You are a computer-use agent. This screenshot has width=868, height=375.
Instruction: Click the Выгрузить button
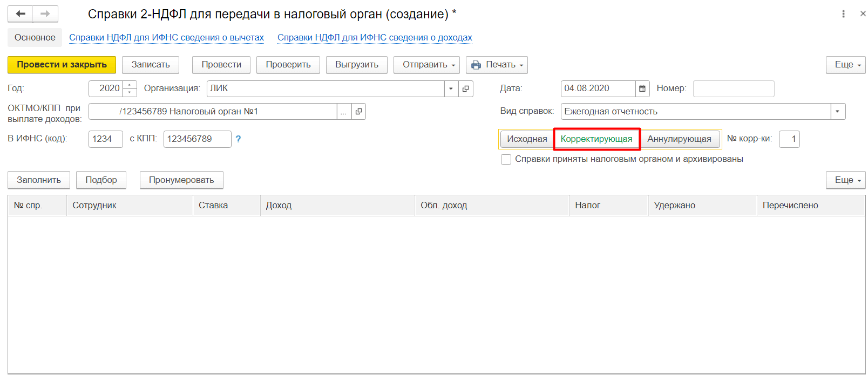tap(357, 65)
